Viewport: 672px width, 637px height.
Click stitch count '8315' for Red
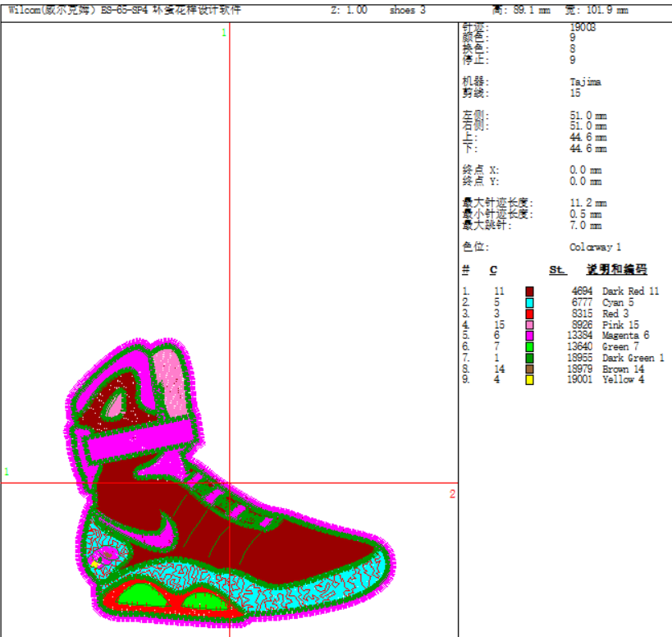click(x=582, y=314)
